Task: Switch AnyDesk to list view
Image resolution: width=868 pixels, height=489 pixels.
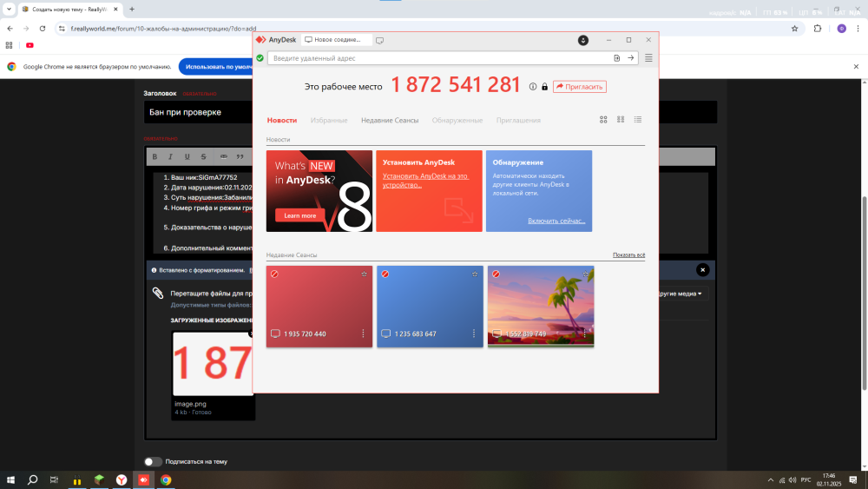Action: coord(638,120)
